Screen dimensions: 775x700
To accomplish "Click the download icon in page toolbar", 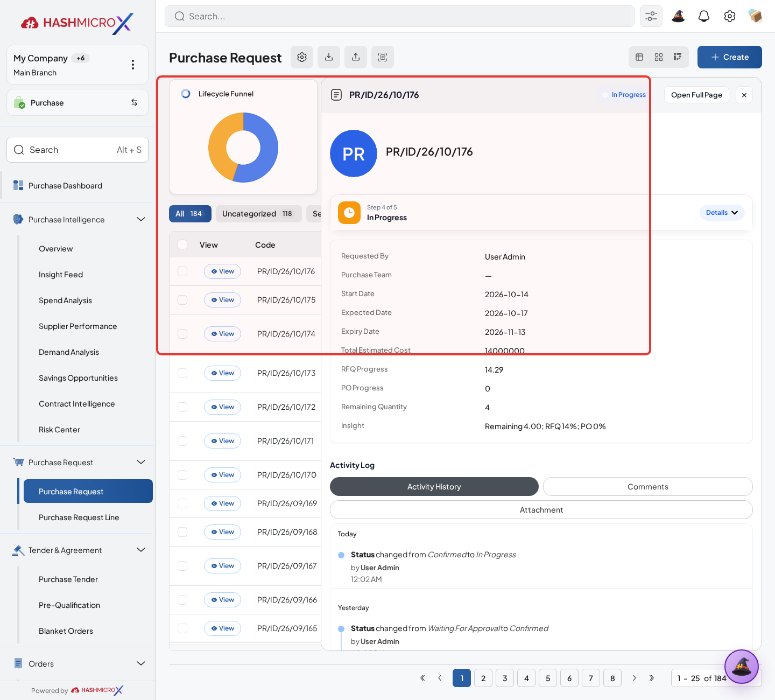I will coord(329,57).
